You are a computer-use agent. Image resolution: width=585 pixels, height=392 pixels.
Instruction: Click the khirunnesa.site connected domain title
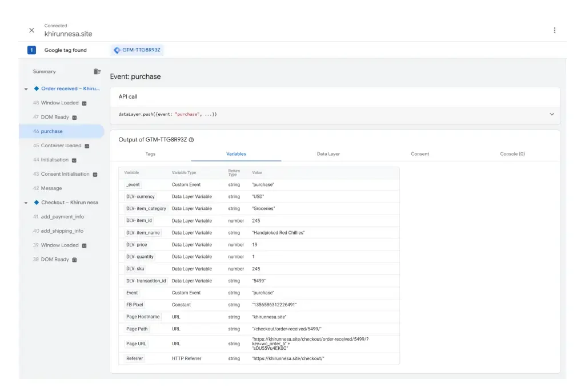pyautogui.click(x=69, y=34)
